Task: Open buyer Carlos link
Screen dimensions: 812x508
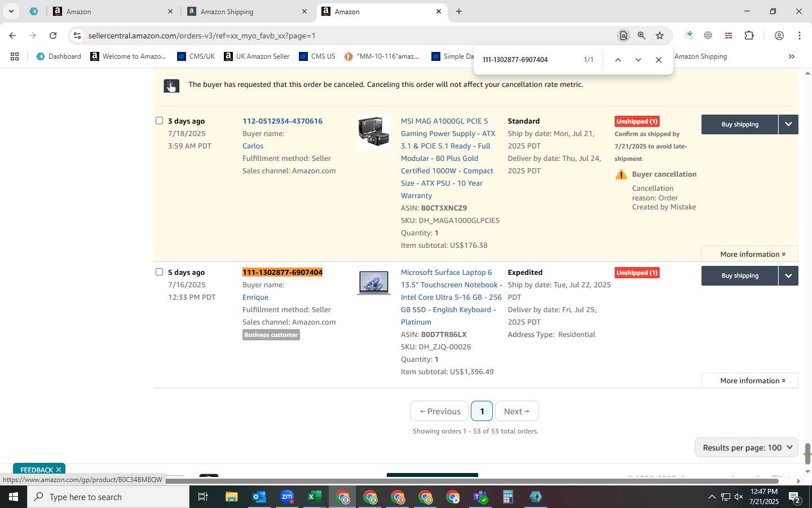Action: pos(253,146)
